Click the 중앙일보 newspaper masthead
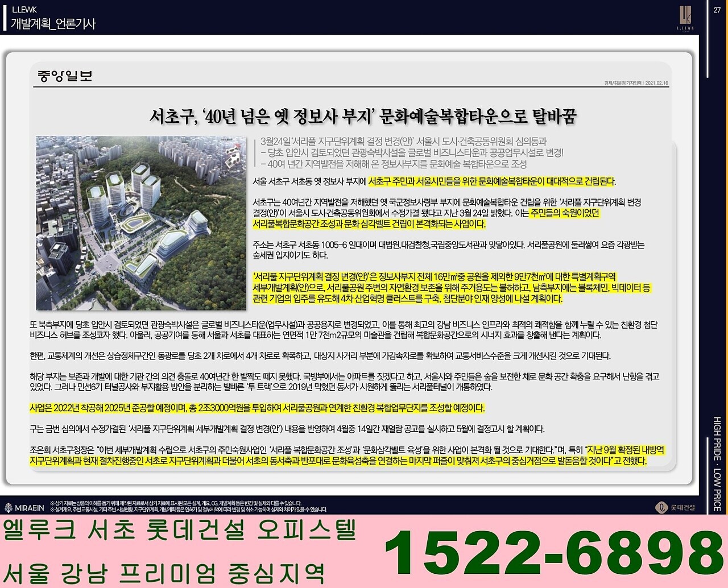 (x=65, y=76)
